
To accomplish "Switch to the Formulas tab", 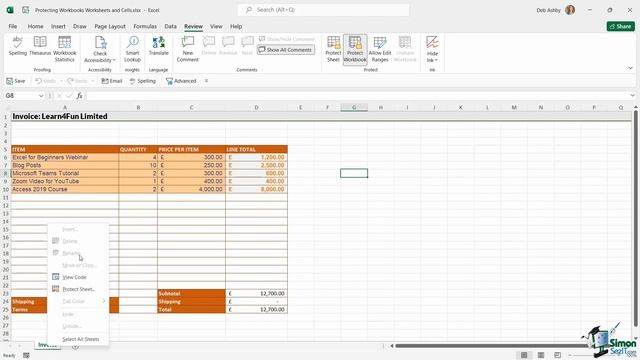I will coord(145,26).
